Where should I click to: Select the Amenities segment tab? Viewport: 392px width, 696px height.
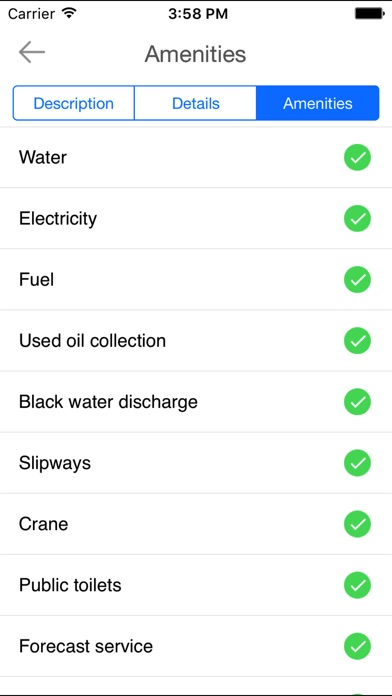pyautogui.click(x=318, y=103)
